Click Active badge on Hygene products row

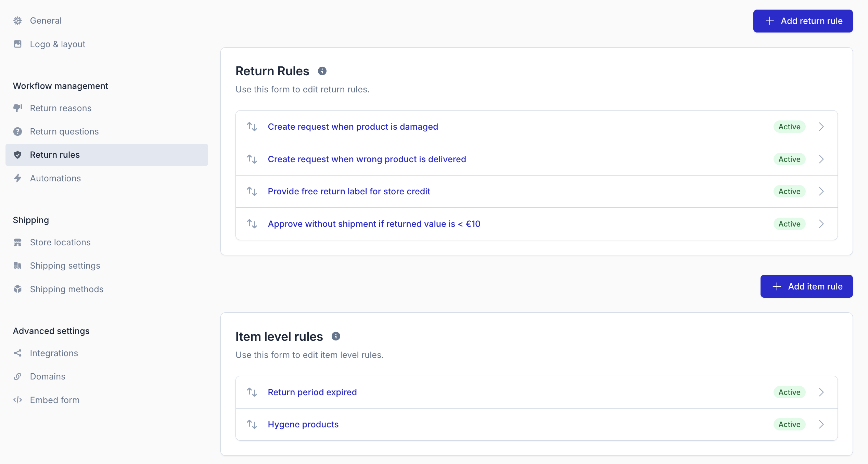tap(789, 424)
